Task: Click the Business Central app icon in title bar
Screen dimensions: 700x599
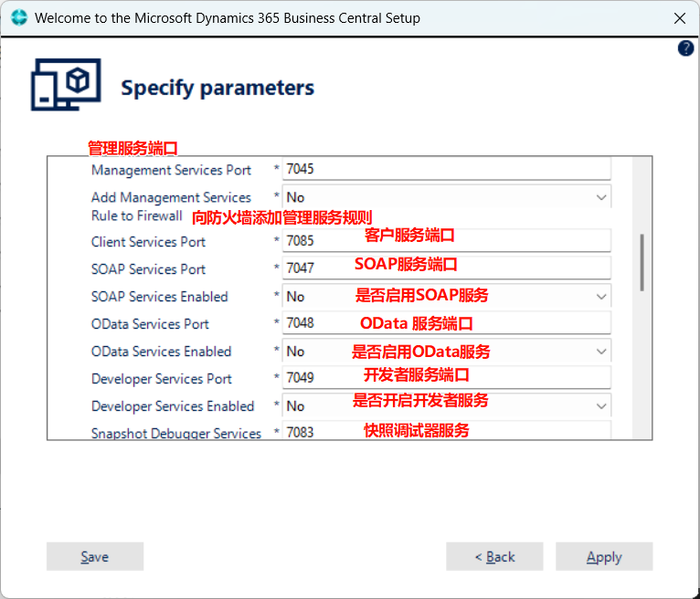Action: [x=19, y=18]
